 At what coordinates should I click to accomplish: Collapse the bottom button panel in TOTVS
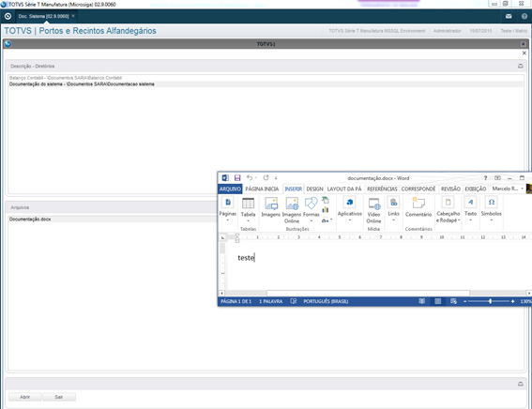521,384
